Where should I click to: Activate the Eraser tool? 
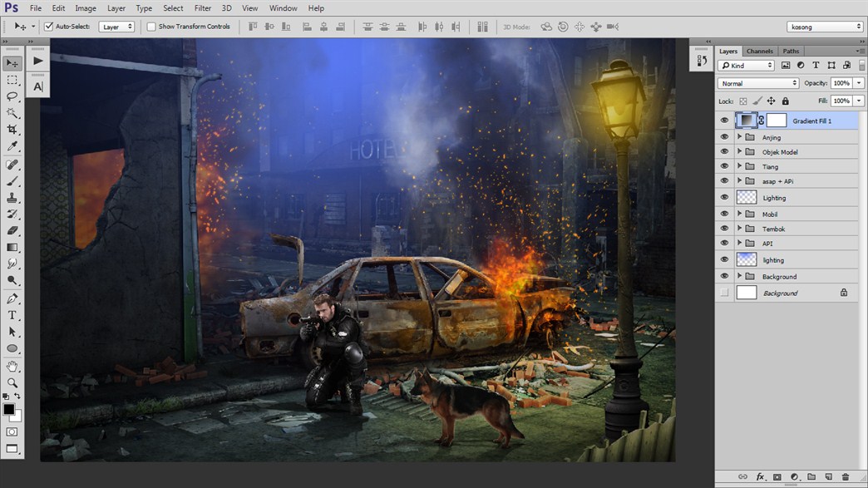12,231
